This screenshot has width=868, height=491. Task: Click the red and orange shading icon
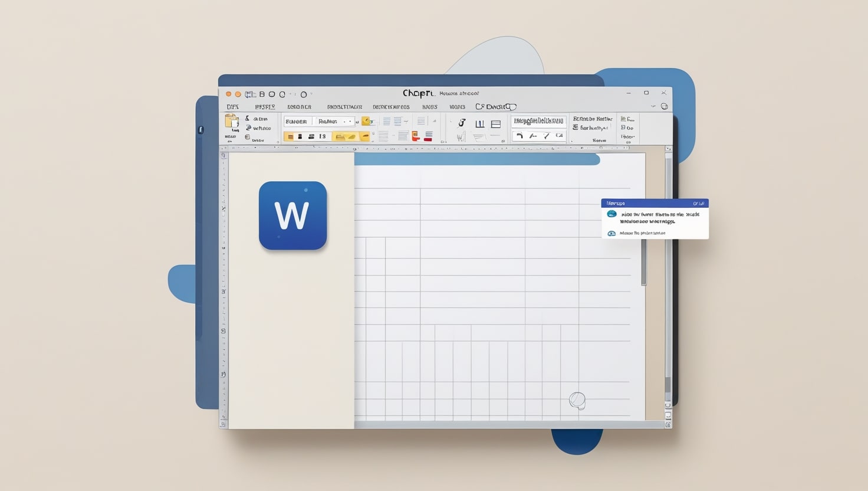point(415,136)
